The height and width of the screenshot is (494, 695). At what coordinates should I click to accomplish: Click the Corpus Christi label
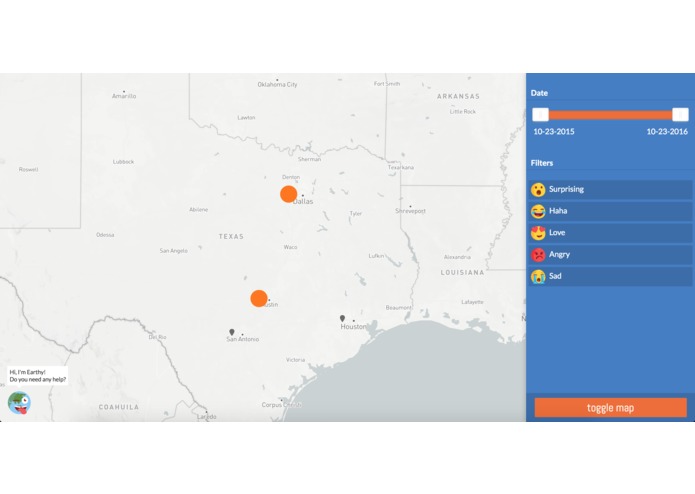282,405
